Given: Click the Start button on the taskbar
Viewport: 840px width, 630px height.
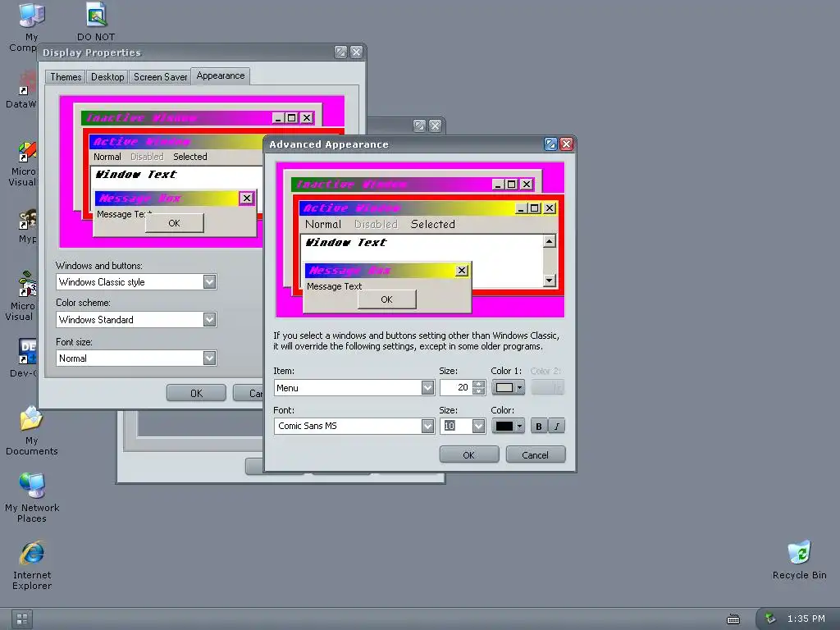Looking at the screenshot, I should point(21,619).
